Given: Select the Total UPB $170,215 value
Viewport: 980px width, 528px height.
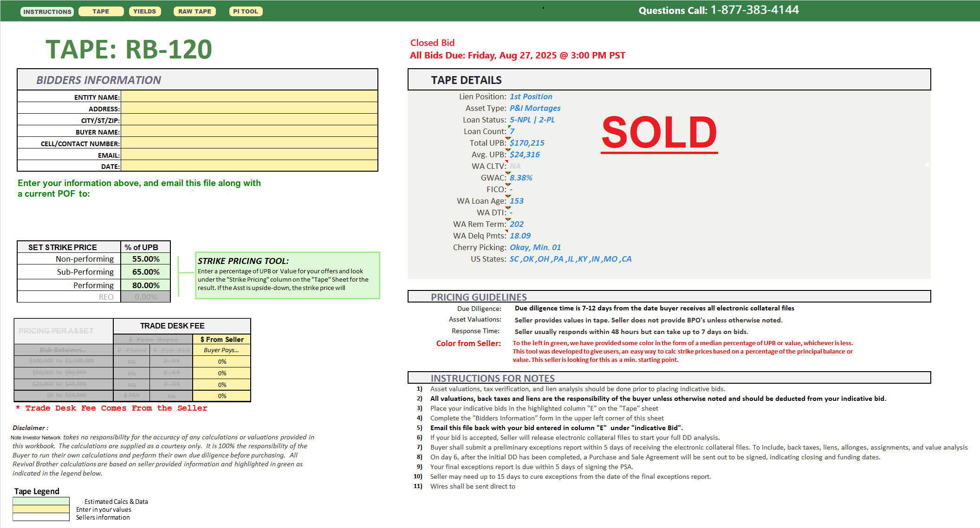Looking at the screenshot, I should tap(527, 143).
